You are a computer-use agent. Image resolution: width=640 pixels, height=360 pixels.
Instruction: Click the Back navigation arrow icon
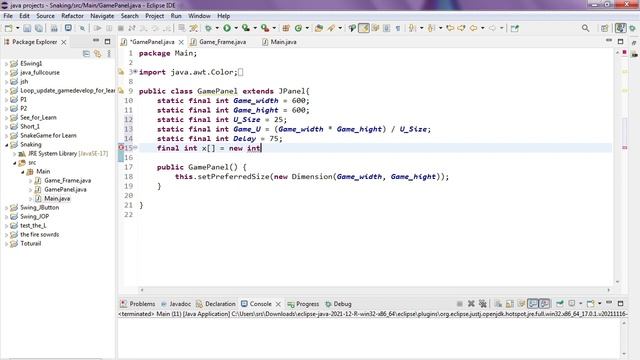(473, 28)
